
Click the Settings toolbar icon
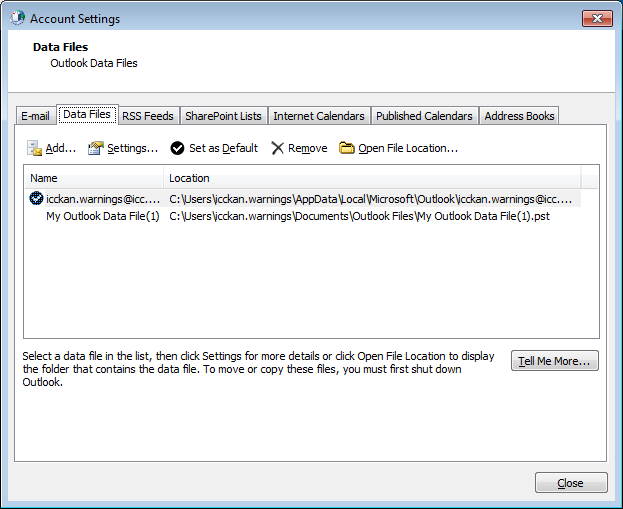96,148
